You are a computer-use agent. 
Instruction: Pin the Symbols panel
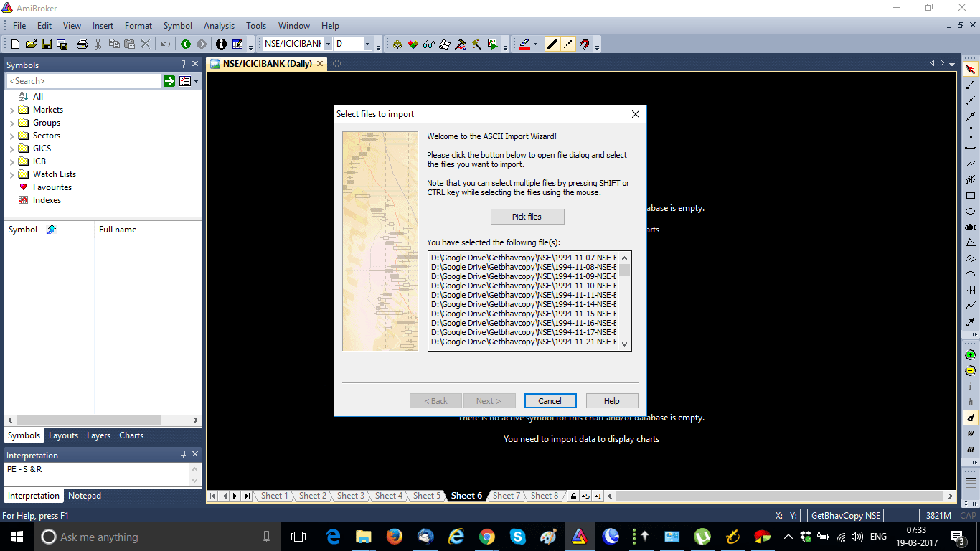184,65
